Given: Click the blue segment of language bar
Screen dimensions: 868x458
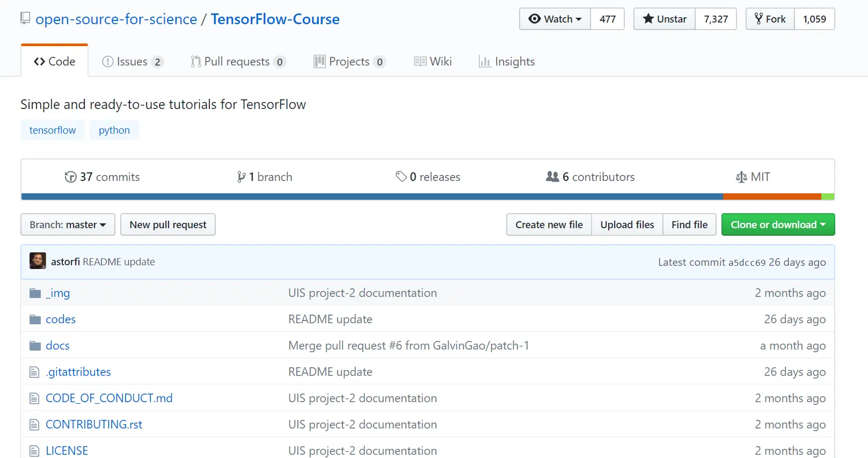Looking at the screenshot, I should point(372,197).
